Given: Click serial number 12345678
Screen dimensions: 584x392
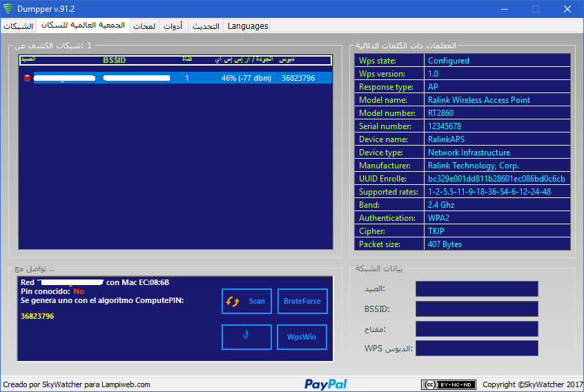Looking at the screenshot, I should (x=445, y=126).
